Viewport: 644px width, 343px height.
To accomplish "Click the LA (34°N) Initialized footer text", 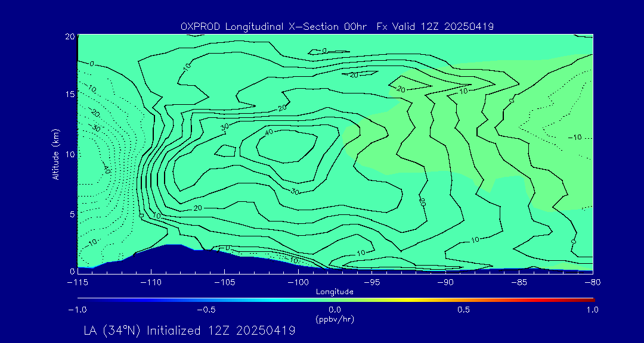I will coord(189,330).
